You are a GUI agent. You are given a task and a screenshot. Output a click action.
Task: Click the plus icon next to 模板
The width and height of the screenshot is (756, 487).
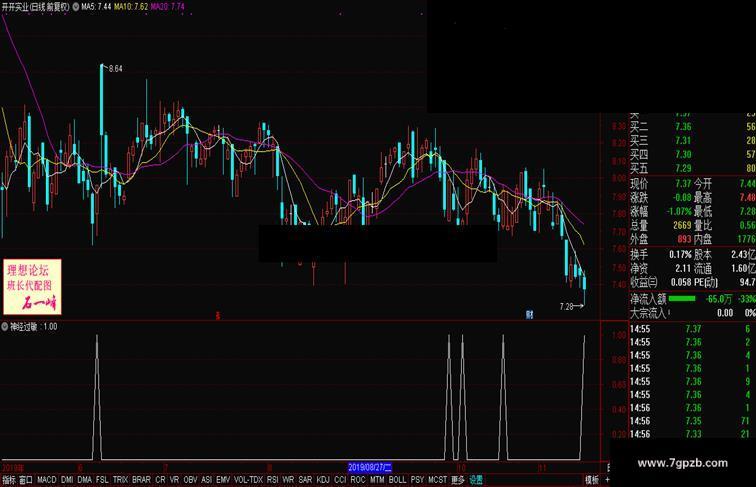tap(608, 480)
